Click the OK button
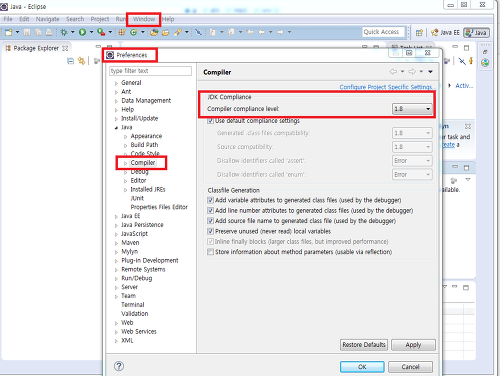Viewport: 500px width, 376px height. coord(362,367)
